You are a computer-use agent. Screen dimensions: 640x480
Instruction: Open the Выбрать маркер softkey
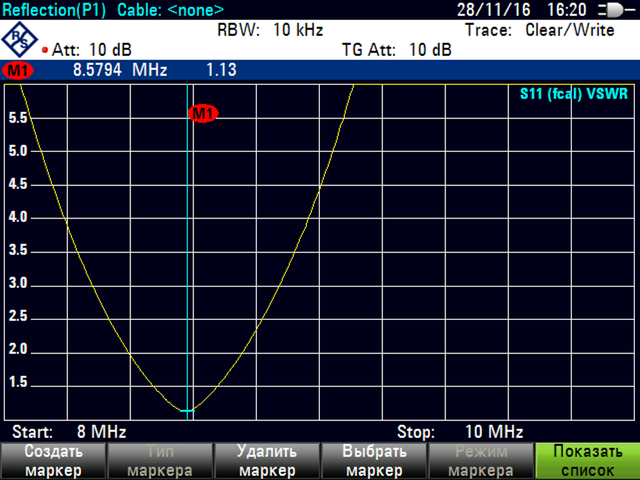coord(373,461)
